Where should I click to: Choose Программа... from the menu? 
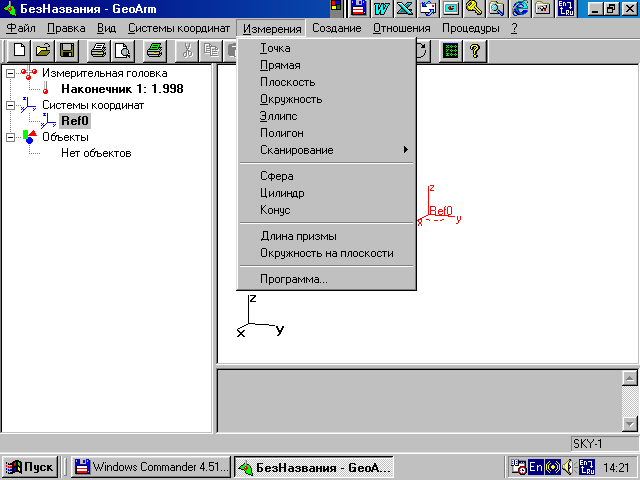pyautogui.click(x=326, y=279)
